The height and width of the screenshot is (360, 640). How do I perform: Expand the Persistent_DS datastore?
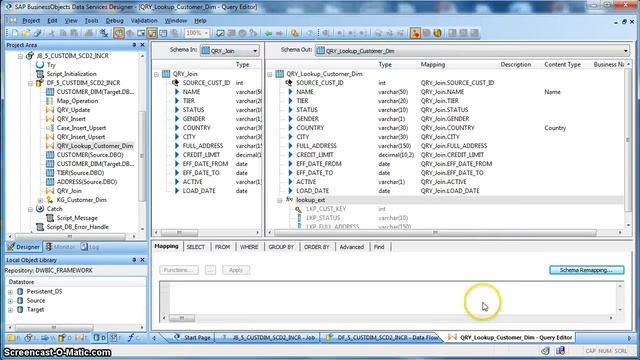tap(10, 292)
